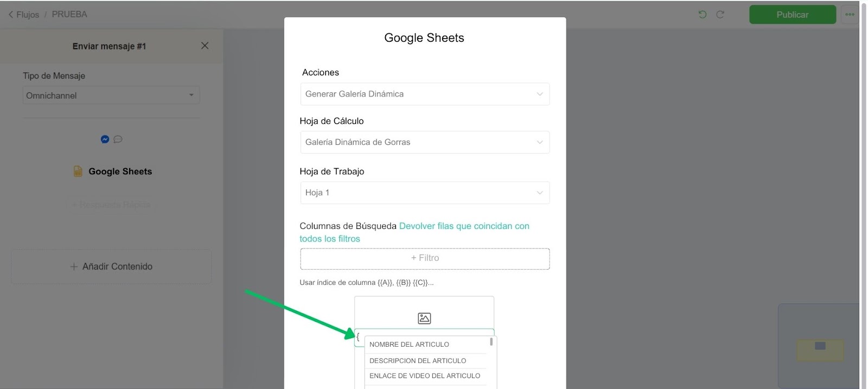Click the link to return rows matching all filters
This screenshot has height=389, width=868.
414,232
